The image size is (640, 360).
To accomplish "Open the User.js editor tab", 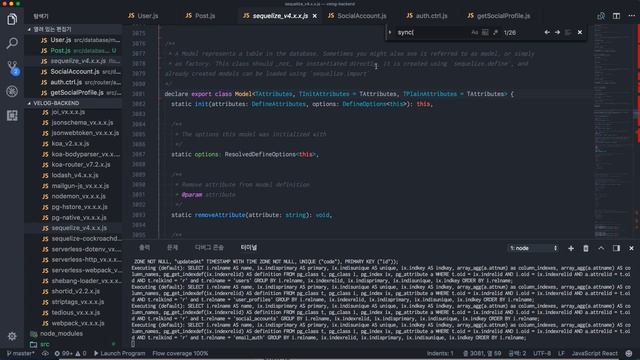I will 143,16.
